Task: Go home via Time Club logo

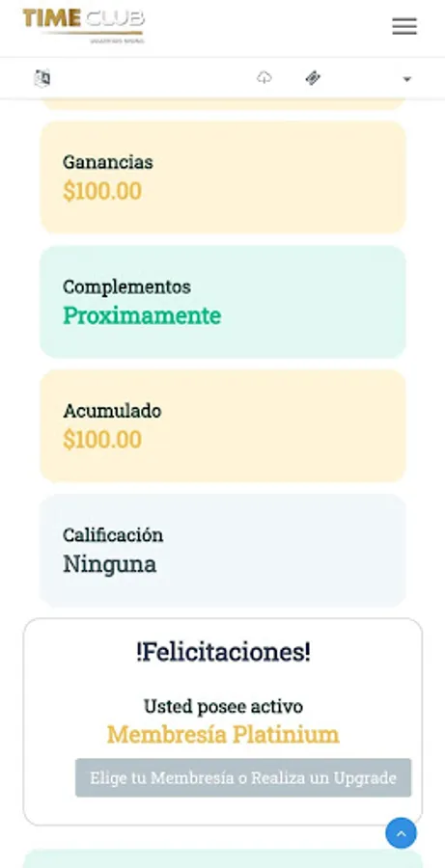Action: click(x=83, y=25)
